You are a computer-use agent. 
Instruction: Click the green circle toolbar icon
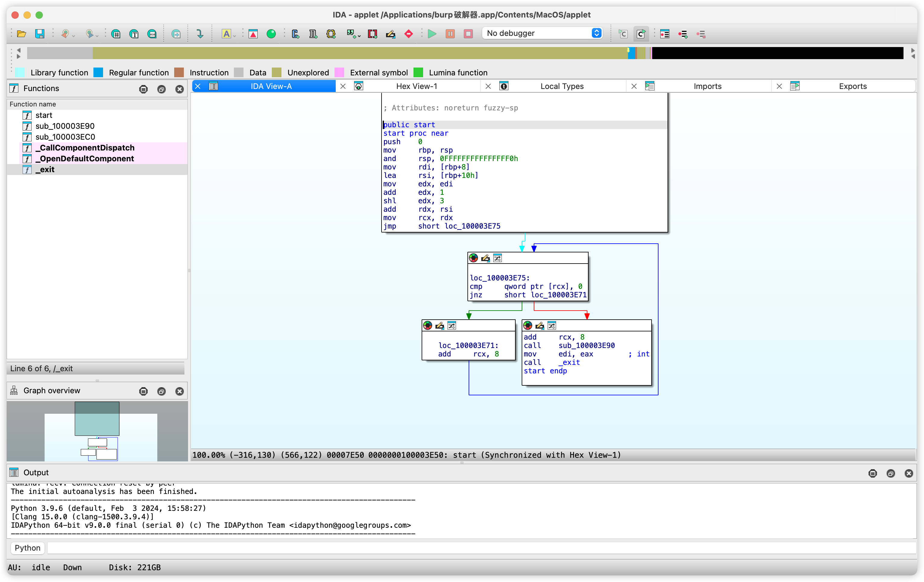click(x=271, y=34)
